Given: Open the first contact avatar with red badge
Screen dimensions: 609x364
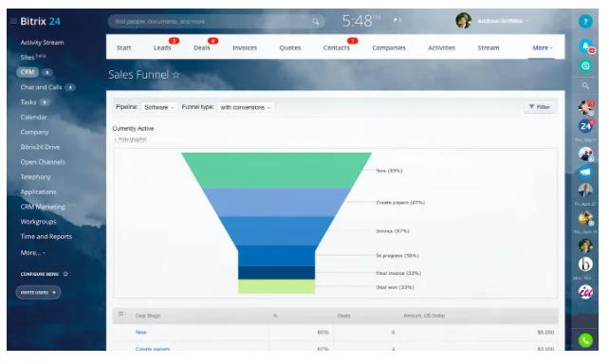Looking at the screenshot, I should (585, 107).
